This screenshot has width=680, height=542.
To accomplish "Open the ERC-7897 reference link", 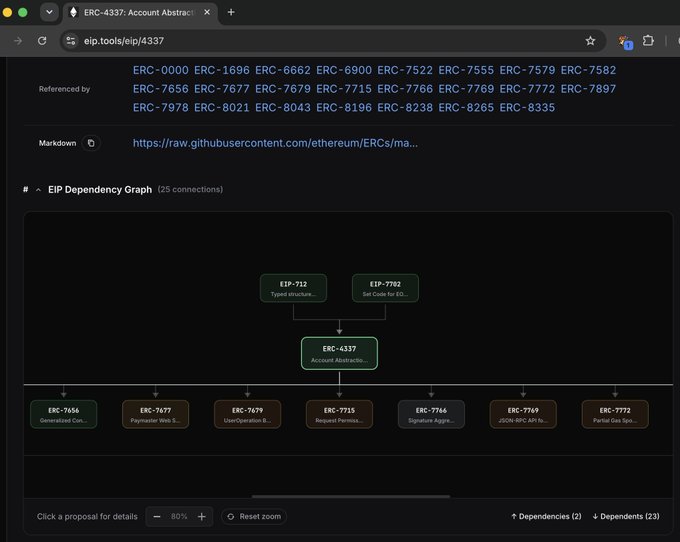I will (x=588, y=89).
